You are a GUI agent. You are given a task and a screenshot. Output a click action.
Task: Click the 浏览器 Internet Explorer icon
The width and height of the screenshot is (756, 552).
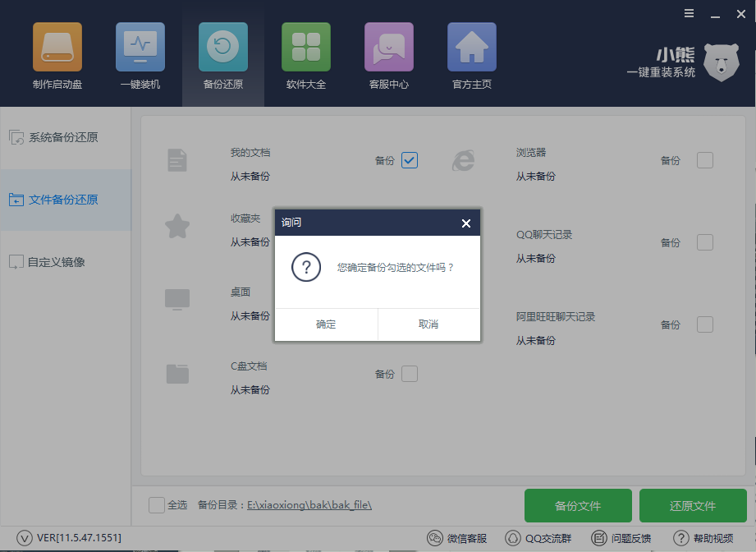pyautogui.click(x=463, y=160)
